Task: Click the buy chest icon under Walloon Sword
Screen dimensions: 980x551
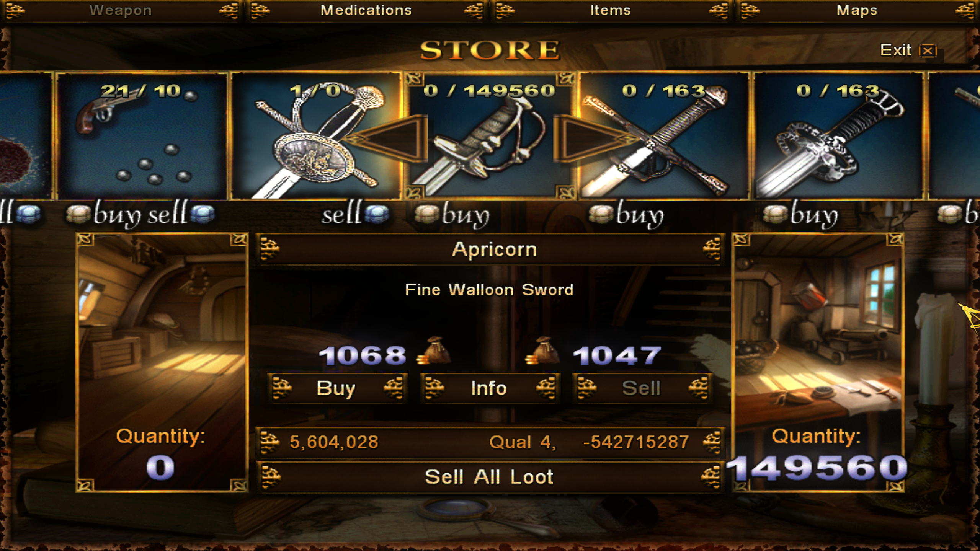Action: point(426,214)
